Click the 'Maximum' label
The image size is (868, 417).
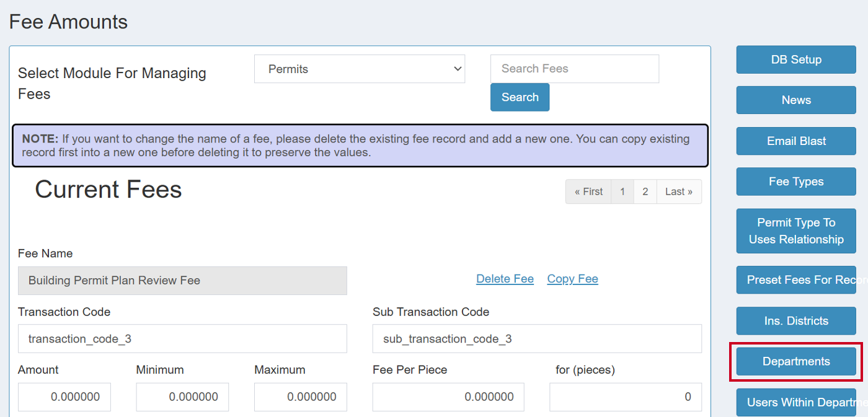(280, 370)
